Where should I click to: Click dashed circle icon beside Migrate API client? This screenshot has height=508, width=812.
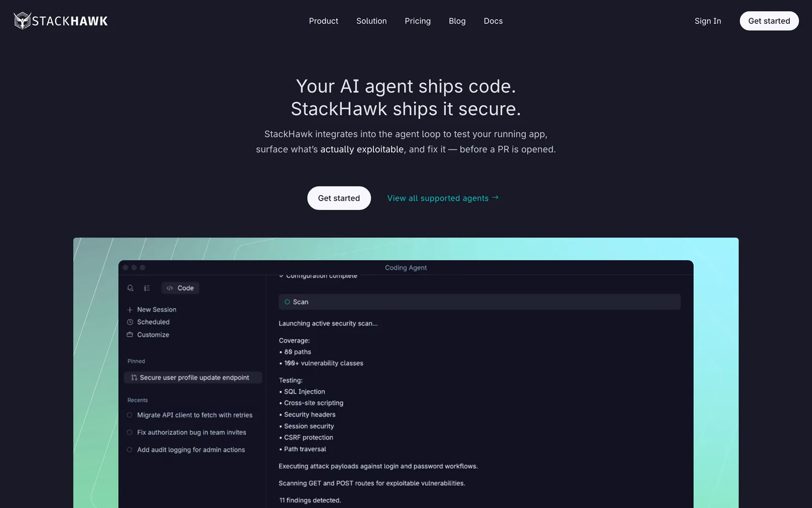coord(129,415)
